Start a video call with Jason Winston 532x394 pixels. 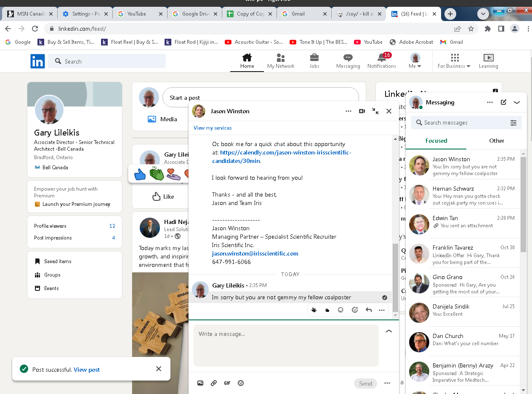[x=362, y=111]
